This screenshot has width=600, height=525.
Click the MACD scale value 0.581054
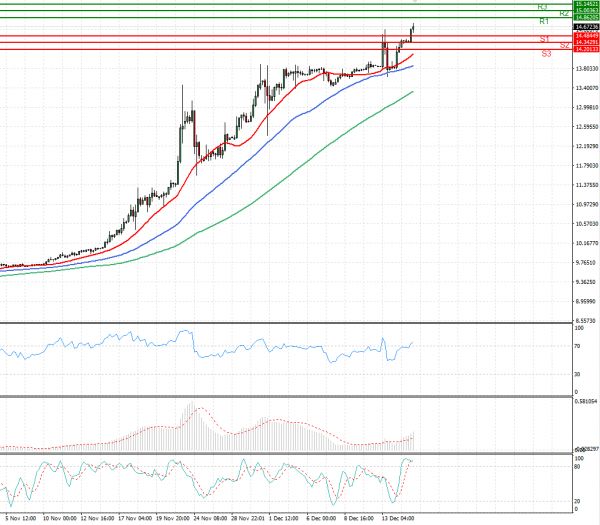[586, 401]
